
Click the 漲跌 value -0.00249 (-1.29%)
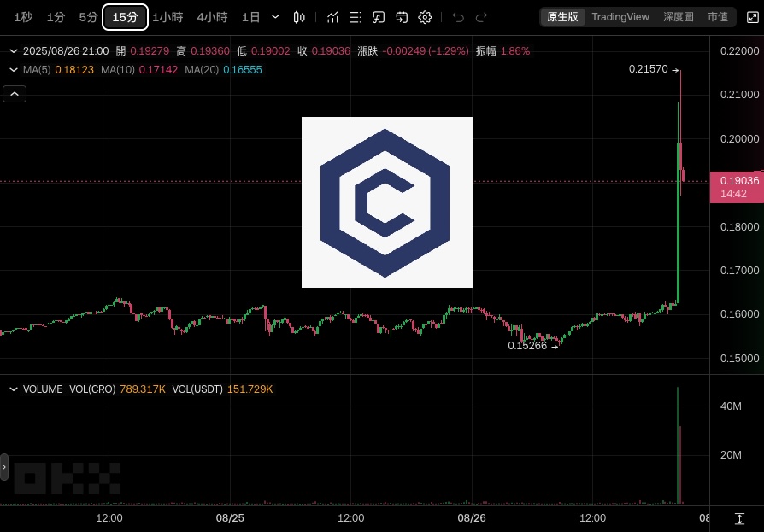[426, 51]
